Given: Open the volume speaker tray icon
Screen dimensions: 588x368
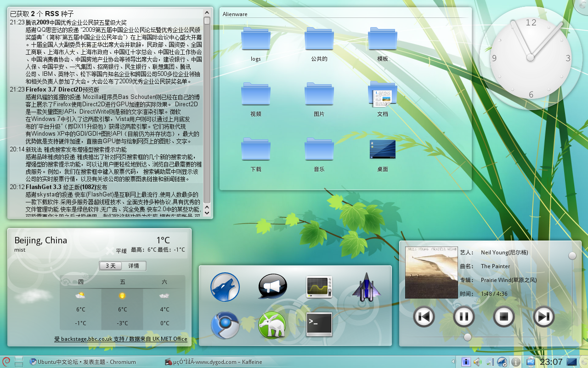Looking at the screenshot, I should pos(478,362).
